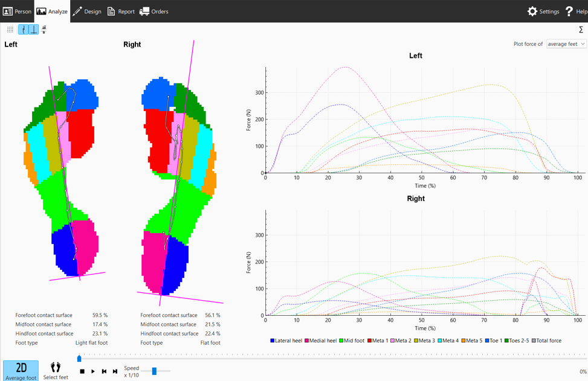Screen dimensions: 588x381
Task: Go to the Report tab
Action: pos(121,11)
